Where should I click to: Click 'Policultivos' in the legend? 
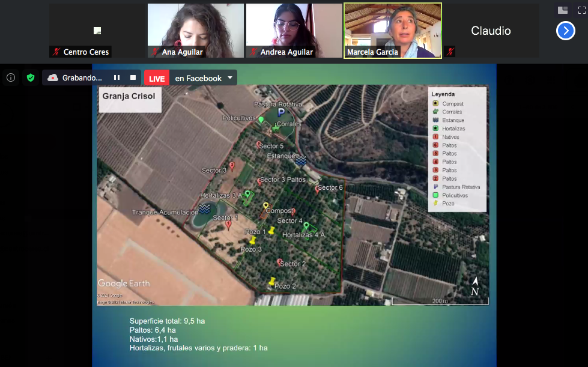pos(455,195)
